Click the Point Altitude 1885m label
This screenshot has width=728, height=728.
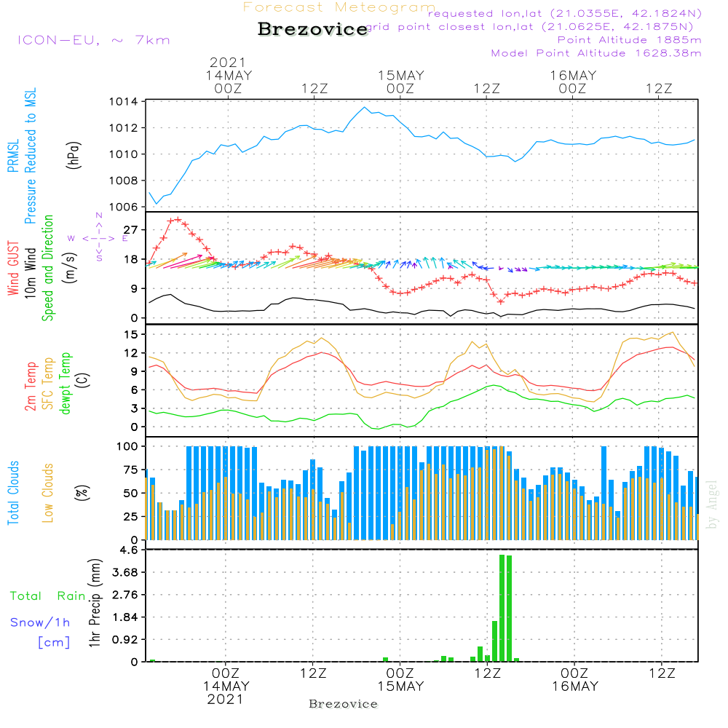coord(629,40)
